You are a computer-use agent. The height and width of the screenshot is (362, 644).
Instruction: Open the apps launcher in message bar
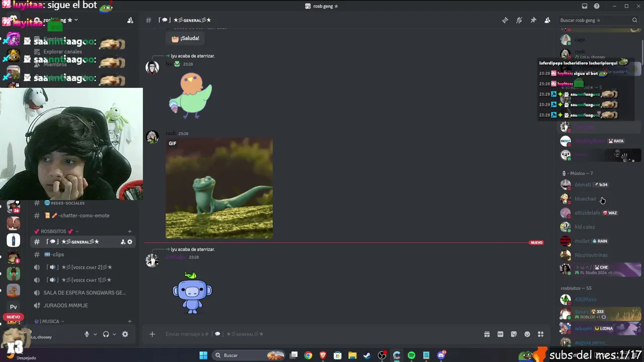(541, 334)
